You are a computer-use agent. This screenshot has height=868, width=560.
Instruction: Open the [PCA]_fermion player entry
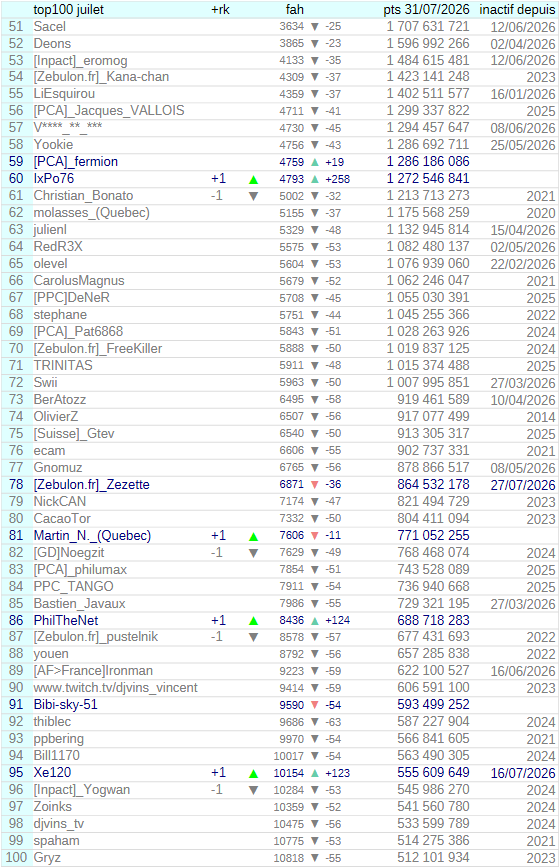point(76,162)
